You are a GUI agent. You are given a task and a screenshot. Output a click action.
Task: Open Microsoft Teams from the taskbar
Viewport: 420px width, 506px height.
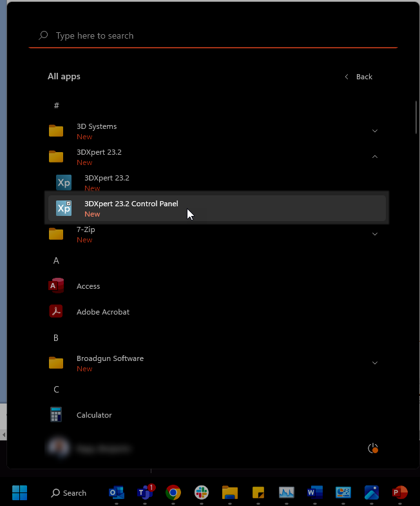(x=145, y=493)
